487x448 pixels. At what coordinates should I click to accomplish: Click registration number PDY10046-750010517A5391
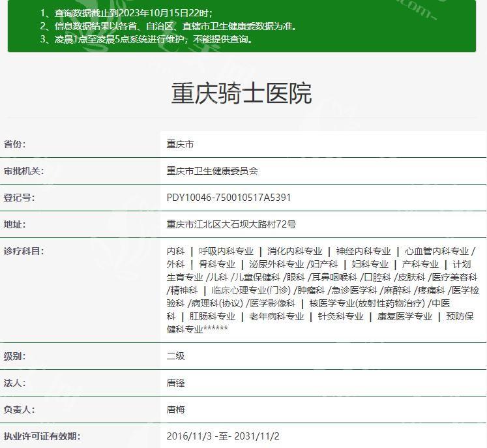(x=229, y=198)
